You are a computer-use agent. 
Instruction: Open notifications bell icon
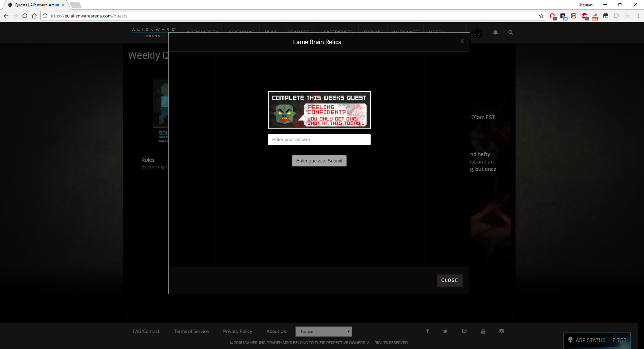[495, 33]
